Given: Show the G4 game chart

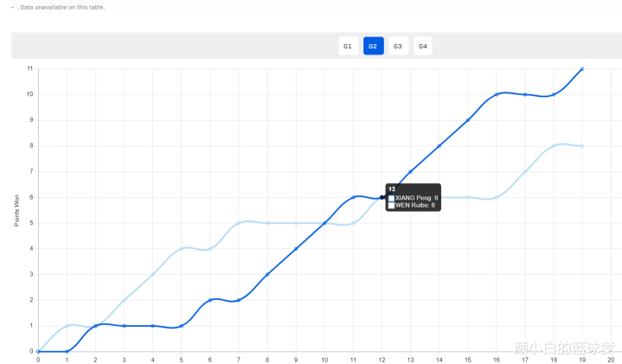Looking at the screenshot, I should coord(423,46).
